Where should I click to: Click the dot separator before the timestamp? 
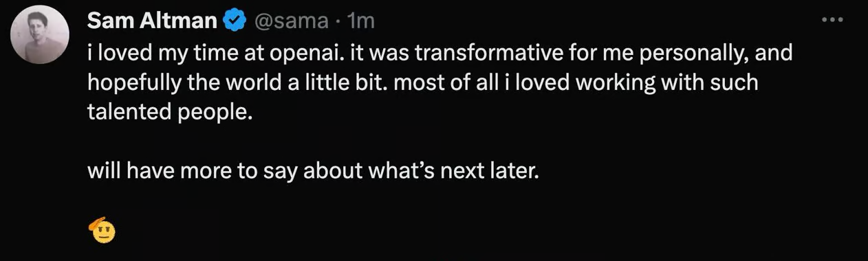tap(338, 22)
